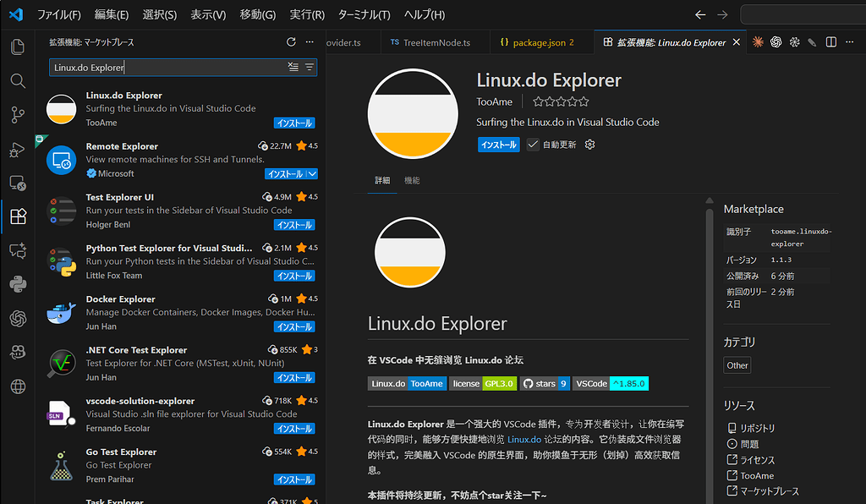Open the ターミナル(T) menu
This screenshot has width=866, height=504.
pyautogui.click(x=364, y=15)
